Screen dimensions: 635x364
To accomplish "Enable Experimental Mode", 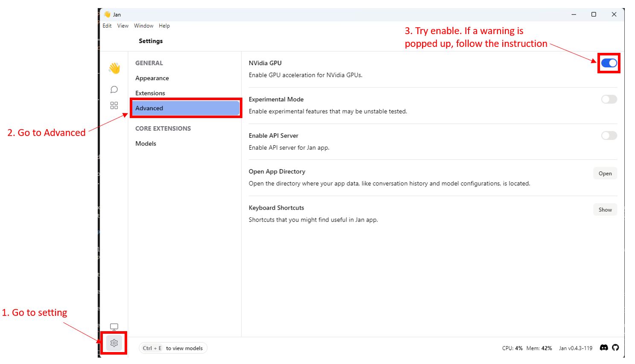I will [609, 99].
